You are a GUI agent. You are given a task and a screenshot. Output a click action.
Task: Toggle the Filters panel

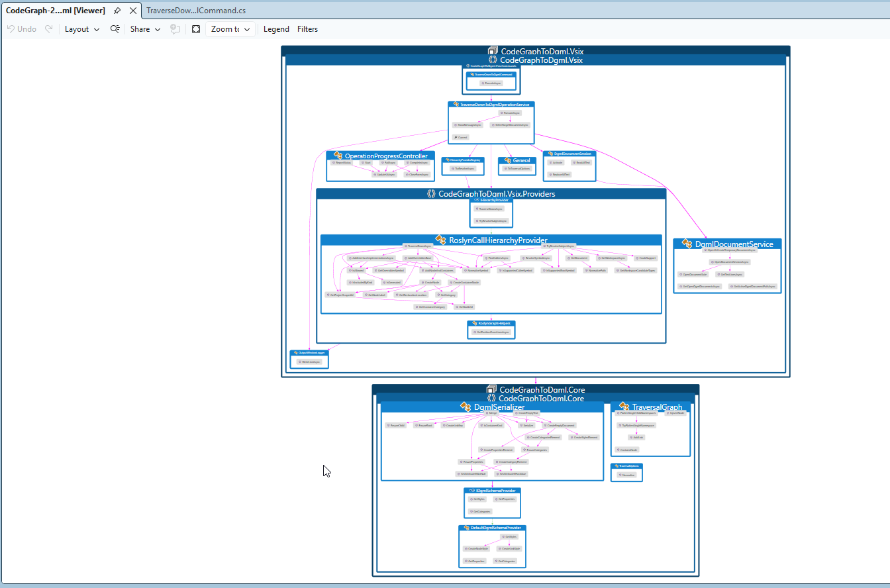(307, 29)
